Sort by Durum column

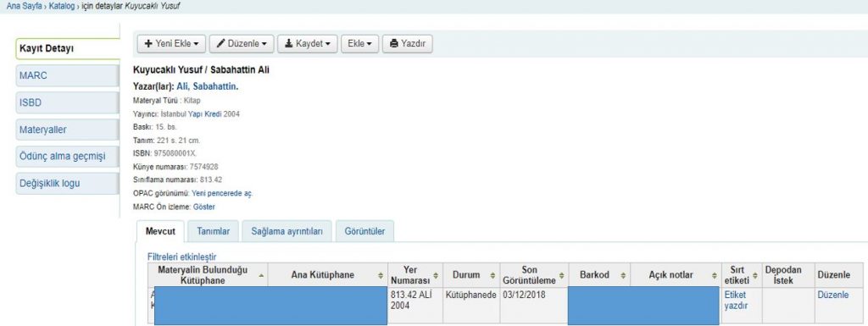(471, 275)
